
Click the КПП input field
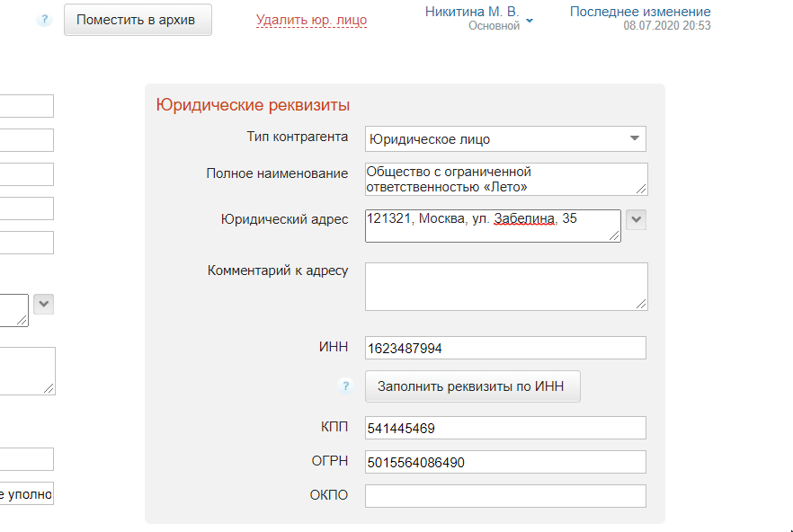coord(505,429)
